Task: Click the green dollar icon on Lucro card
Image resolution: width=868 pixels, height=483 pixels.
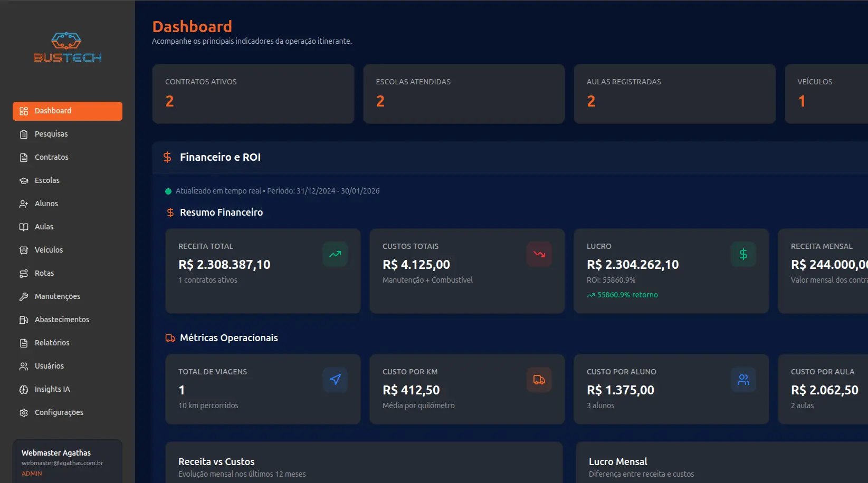Action: click(743, 254)
